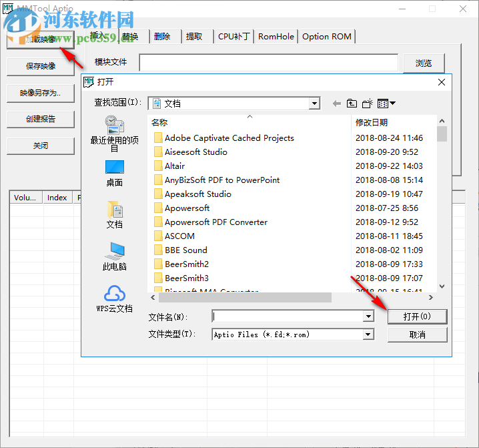Click the module file text field
Viewport: 479px width, 448px height.
[x=269, y=63]
